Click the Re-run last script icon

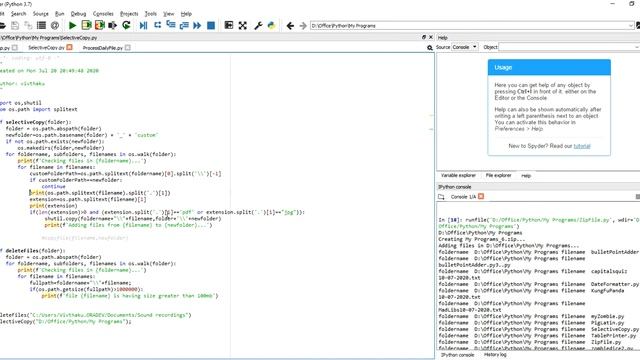tap(126, 25)
